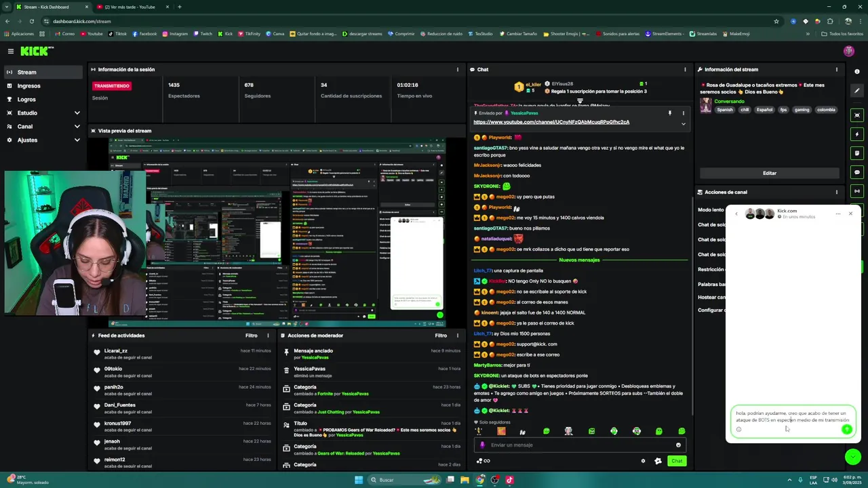Screen dimensions: 868x488
Task: Open the emoji picker in chat input
Action: pyautogui.click(x=678, y=445)
